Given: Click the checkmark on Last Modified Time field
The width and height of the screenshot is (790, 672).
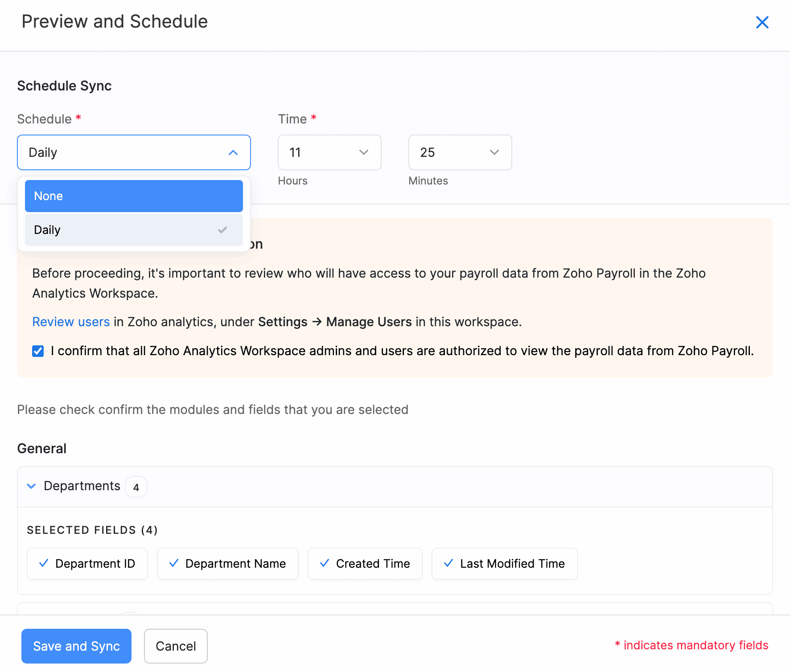Looking at the screenshot, I should pos(448,563).
